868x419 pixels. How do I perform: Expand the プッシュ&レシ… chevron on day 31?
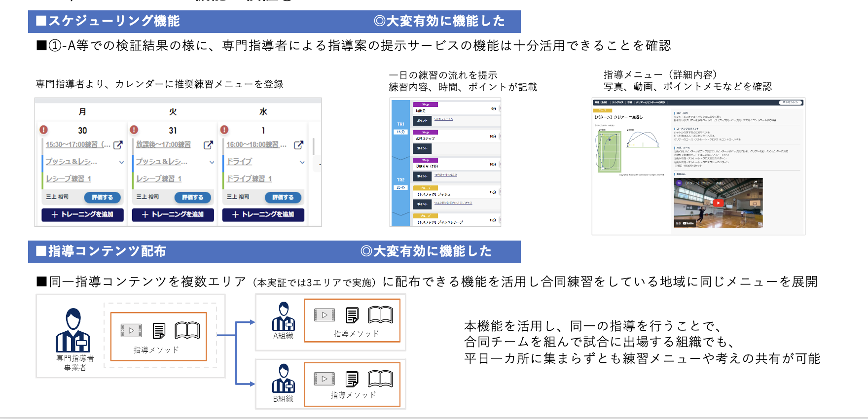[212, 162]
